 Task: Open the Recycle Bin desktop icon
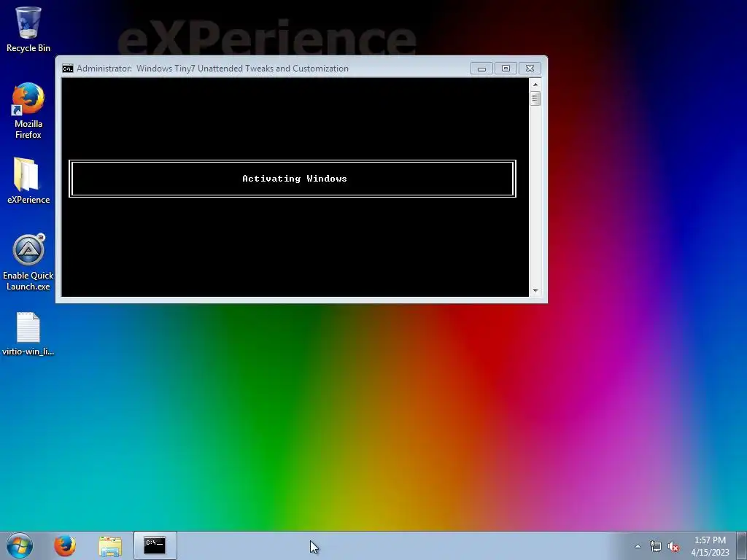pos(28,29)
